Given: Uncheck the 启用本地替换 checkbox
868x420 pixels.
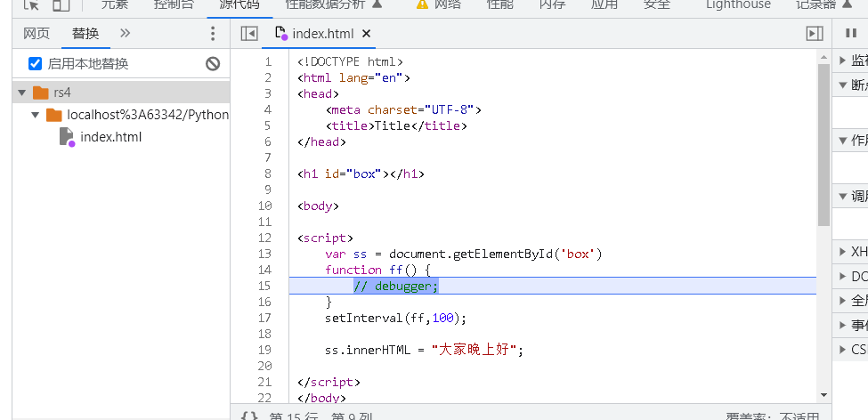Looking at the screenshot, I should point(35,64).
